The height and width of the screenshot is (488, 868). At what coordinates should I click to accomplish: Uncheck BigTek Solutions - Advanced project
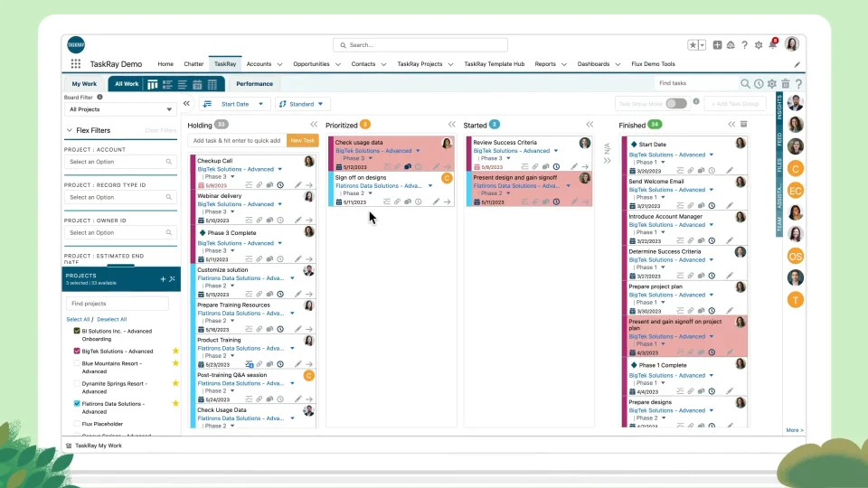(x=77, y=351)
